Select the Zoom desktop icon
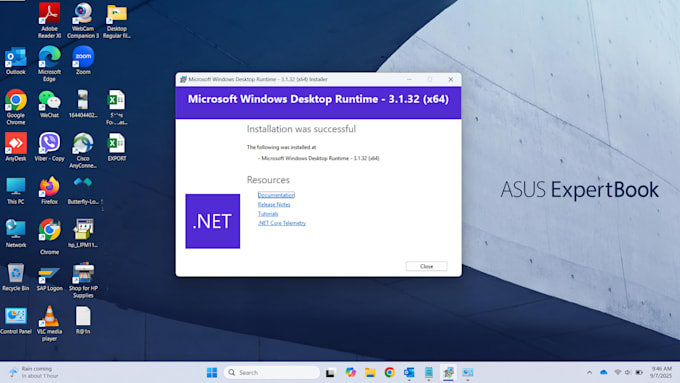This screenshot has width=680, height=383. [83, 61]
